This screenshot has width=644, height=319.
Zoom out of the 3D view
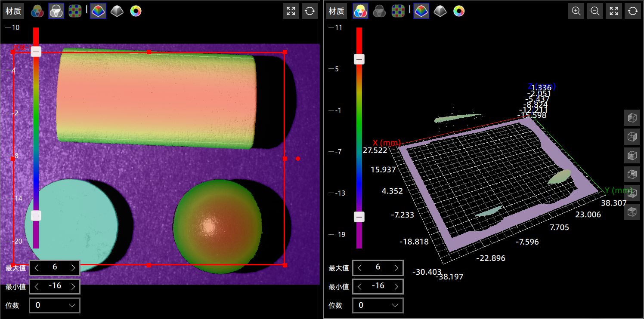(595, 11)
